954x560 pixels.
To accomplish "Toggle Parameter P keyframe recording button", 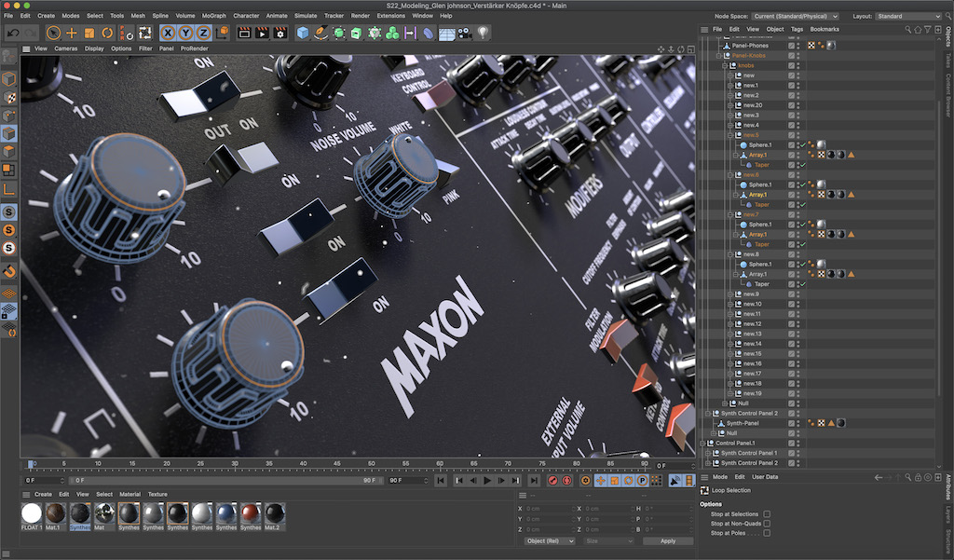I will (x=642, y=480).
